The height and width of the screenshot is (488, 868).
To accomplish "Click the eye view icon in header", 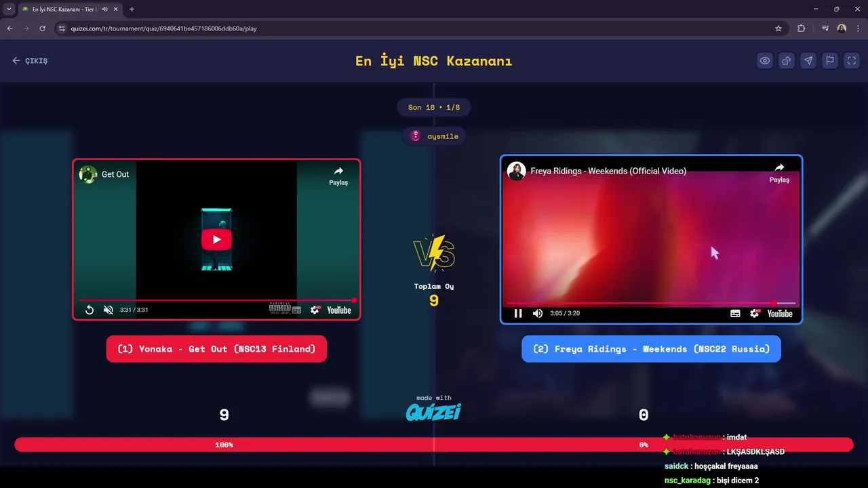I will (x=765, y=60).
